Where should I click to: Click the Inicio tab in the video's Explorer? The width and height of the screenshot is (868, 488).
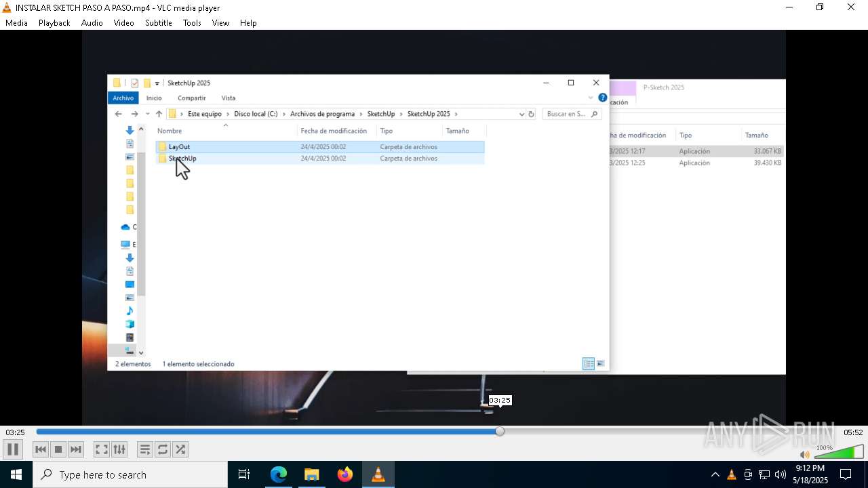tap(154, 98)
